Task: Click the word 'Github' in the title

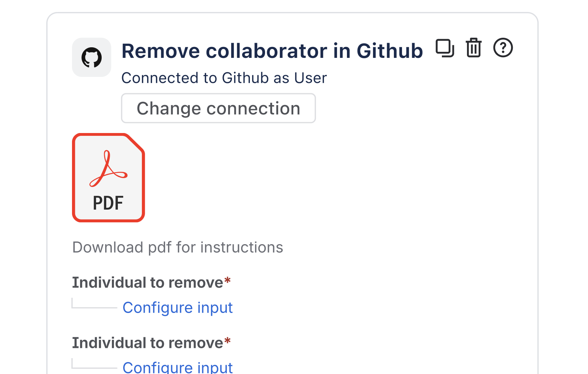Action: [390, 51]
